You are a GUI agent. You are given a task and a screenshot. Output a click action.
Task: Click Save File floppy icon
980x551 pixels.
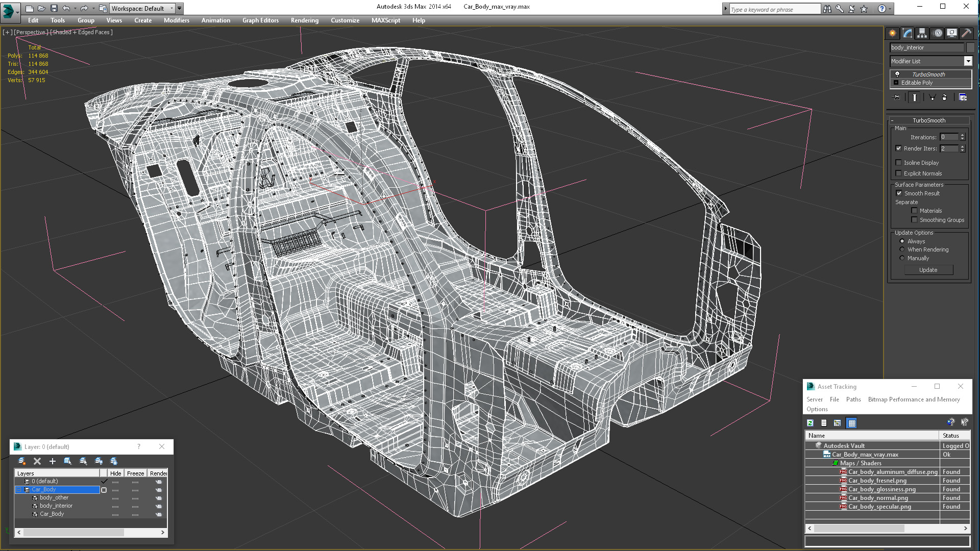54,8
